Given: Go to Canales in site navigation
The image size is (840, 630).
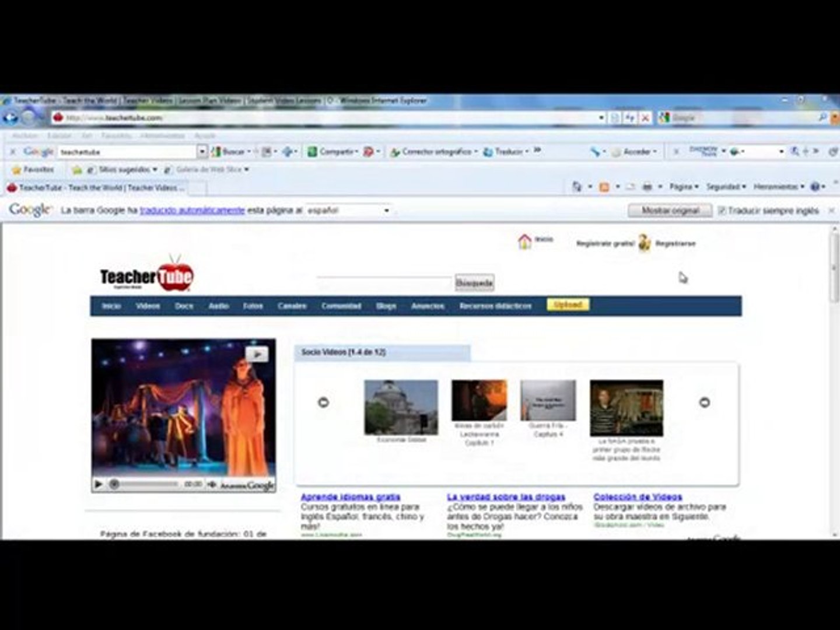Looking at the screenshot, I should click(292, 306).
